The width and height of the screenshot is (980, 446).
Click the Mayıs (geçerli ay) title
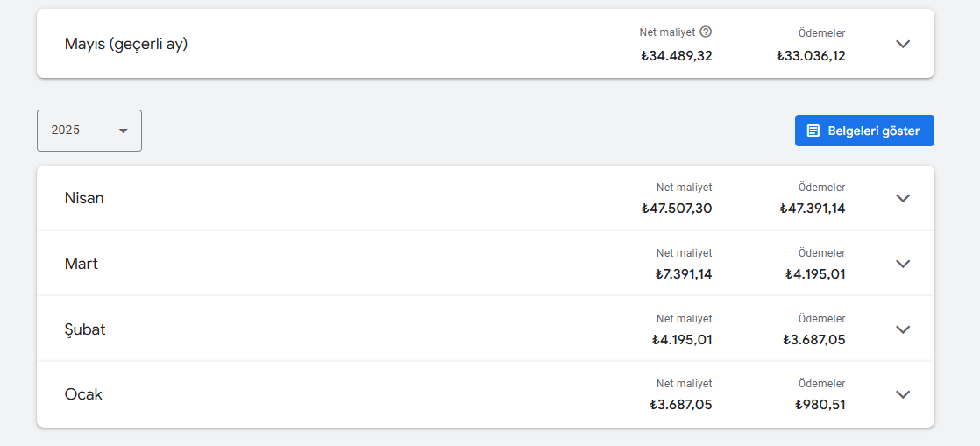tap(126, 45)
